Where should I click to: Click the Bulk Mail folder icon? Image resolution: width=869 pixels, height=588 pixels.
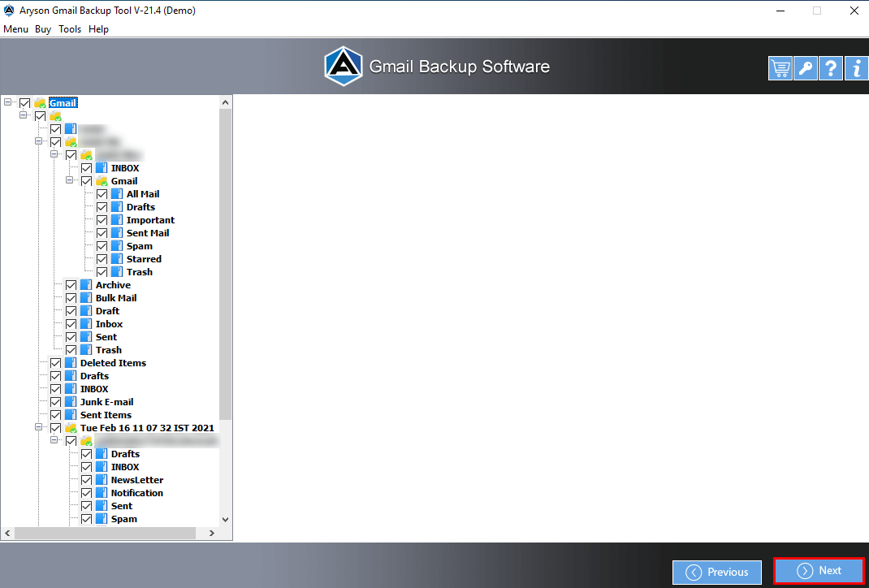click(x=86, y=297)
